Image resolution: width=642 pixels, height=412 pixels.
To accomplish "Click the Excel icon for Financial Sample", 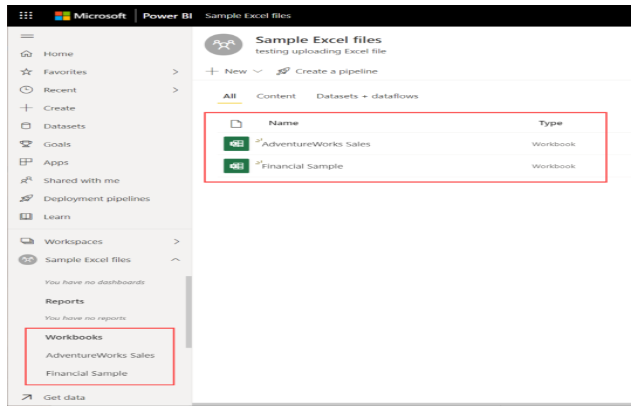I will tap(236, 166).
